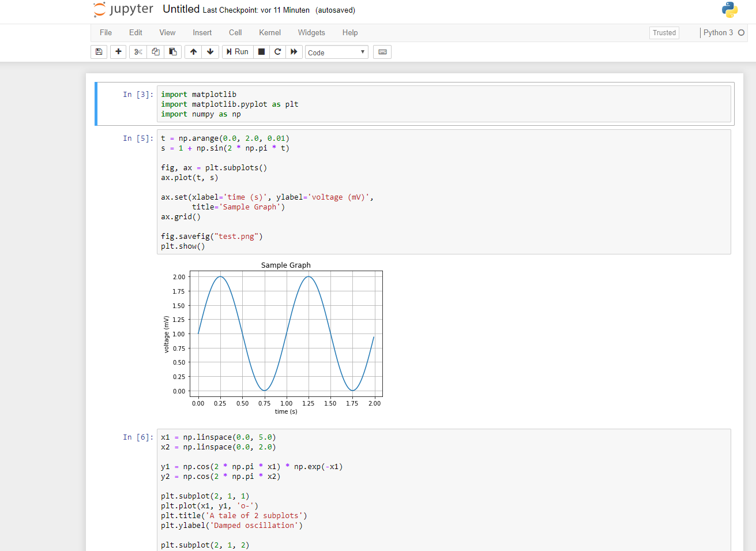The height and width of the screenshot is (551, 756).
Task: Paste a cell using the clipboard icon
Action: pos(172,51)
